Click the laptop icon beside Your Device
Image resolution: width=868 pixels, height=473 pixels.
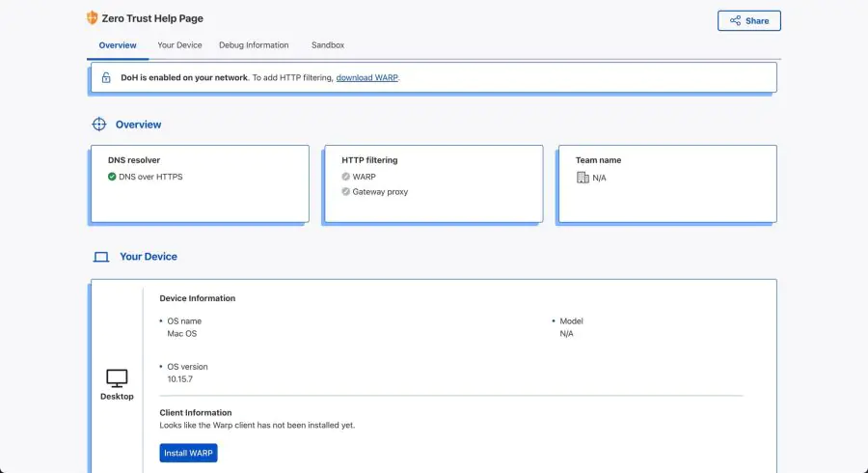pos(100,257)
